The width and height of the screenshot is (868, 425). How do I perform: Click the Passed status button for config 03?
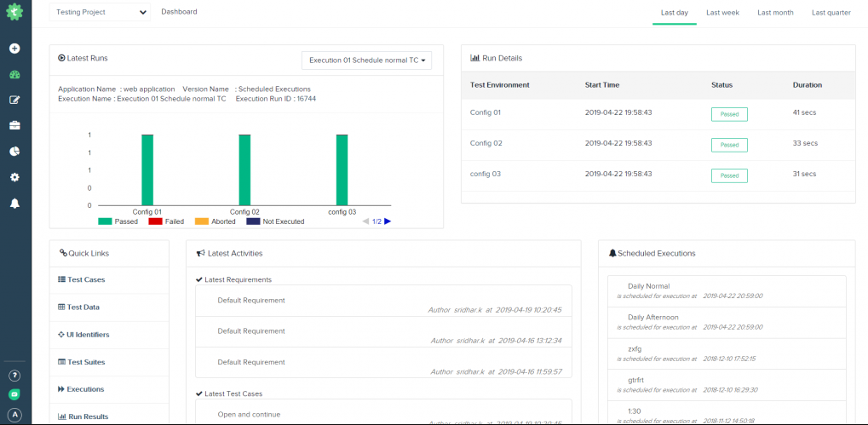(x=729, y=176)
